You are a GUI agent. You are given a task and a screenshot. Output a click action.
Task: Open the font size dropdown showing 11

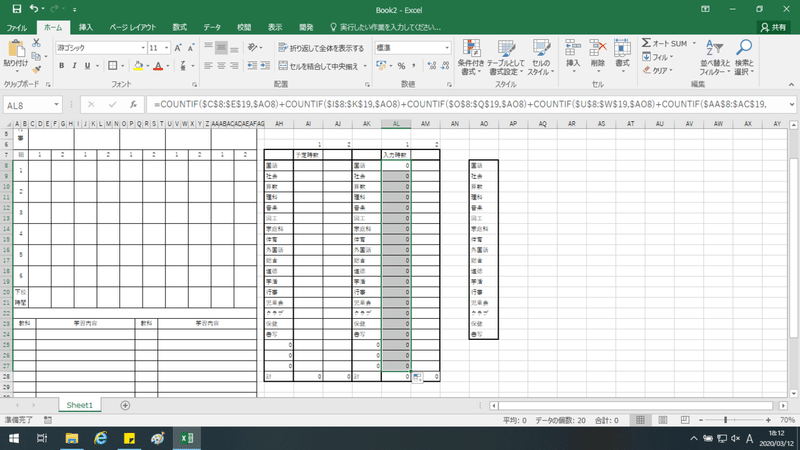[167, 48]
